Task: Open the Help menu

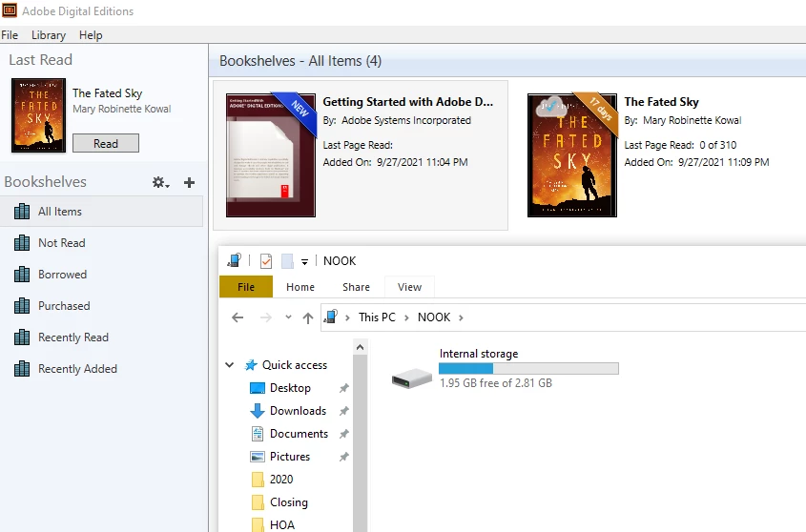Action: (x=91, y=35)
